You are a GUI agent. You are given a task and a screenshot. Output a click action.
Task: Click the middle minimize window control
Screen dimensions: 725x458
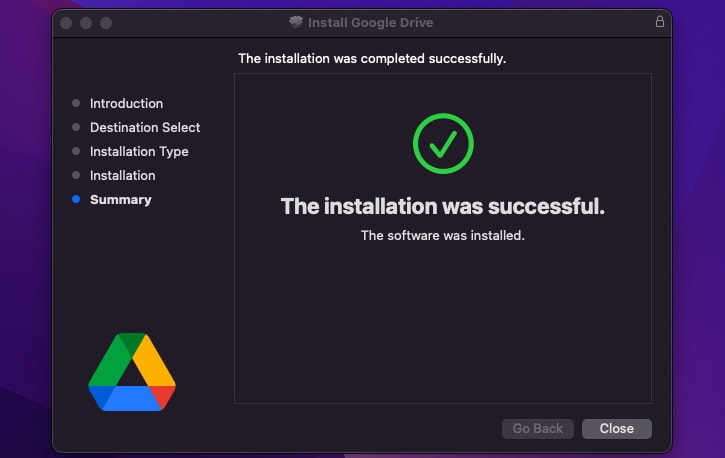tap(86, 23)
